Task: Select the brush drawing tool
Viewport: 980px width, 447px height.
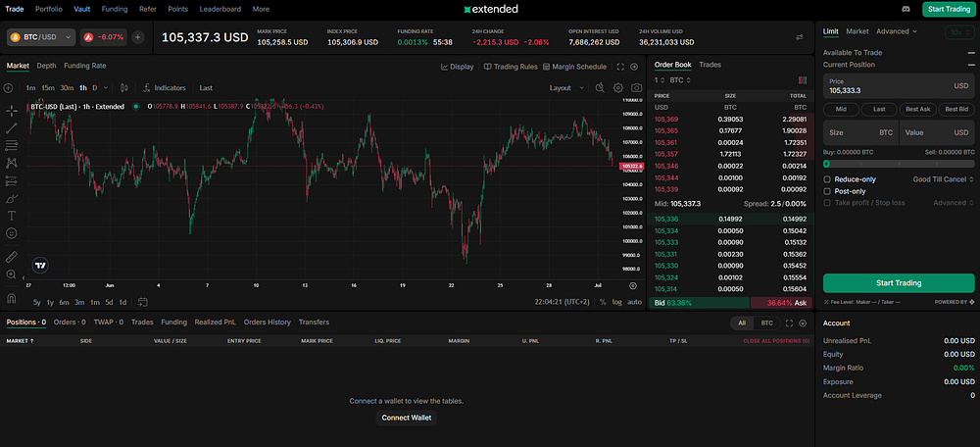Action: pyautogui.click(x=11, y=199)
